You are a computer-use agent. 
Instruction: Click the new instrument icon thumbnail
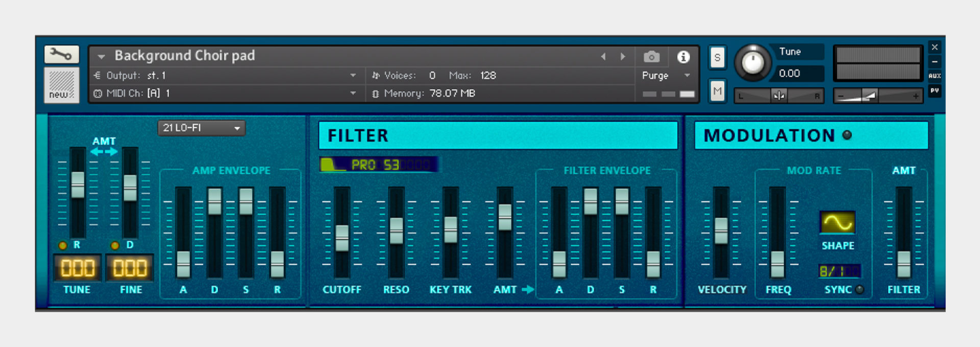click(x=61, y=85)
